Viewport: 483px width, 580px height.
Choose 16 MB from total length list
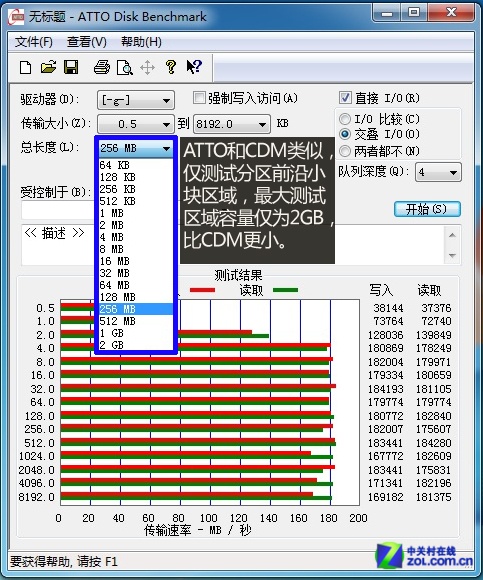click(136, 261)
